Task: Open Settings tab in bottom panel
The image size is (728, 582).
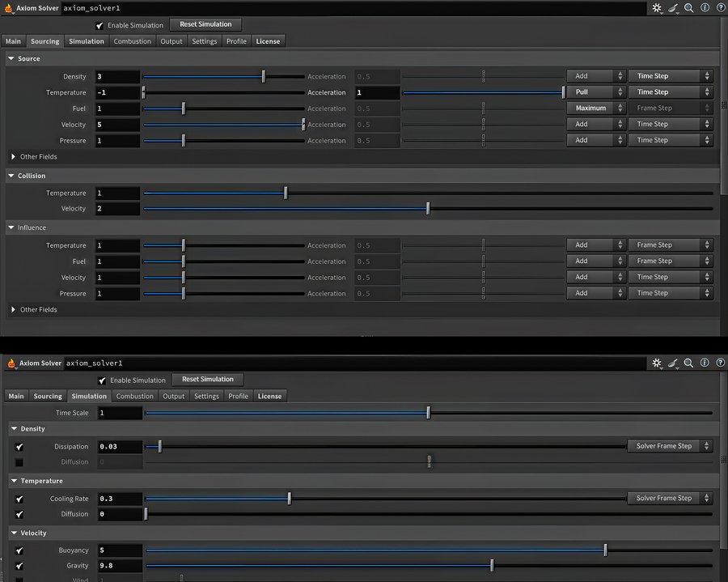Action: click(206, 396)
